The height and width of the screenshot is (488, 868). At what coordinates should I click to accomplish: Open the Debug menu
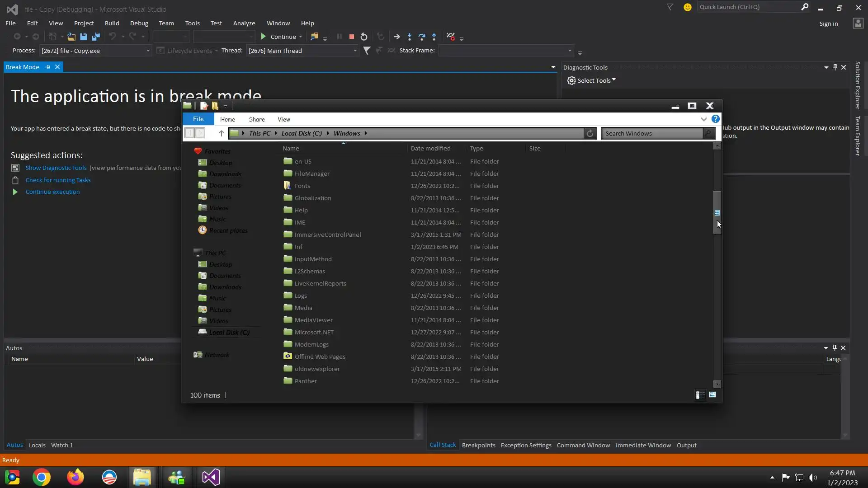pos(139,23)
